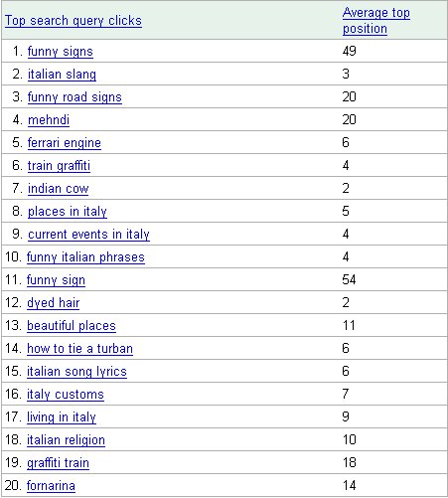Open 'current events in italy' query
The height and width of the screenshot is (498, 448).
coord(88,235)
